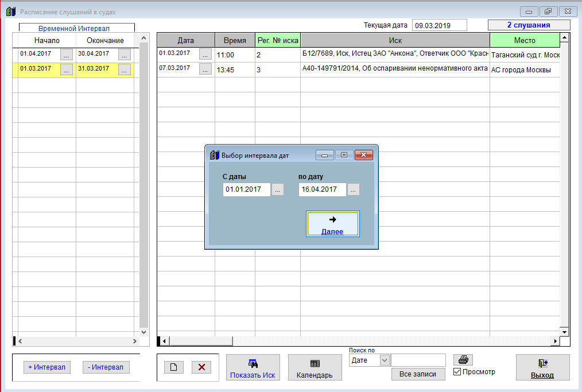Expand the Поиск по Дате dropdown
The height and width of the screenshot is (392, 582).
pos(385,360)
